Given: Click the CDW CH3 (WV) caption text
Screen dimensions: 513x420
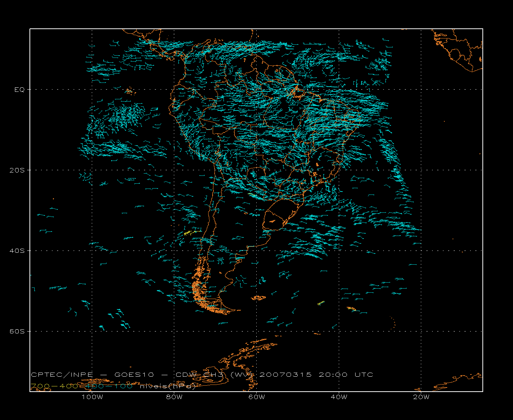Looking at the screenshot, I should (215, 375).
